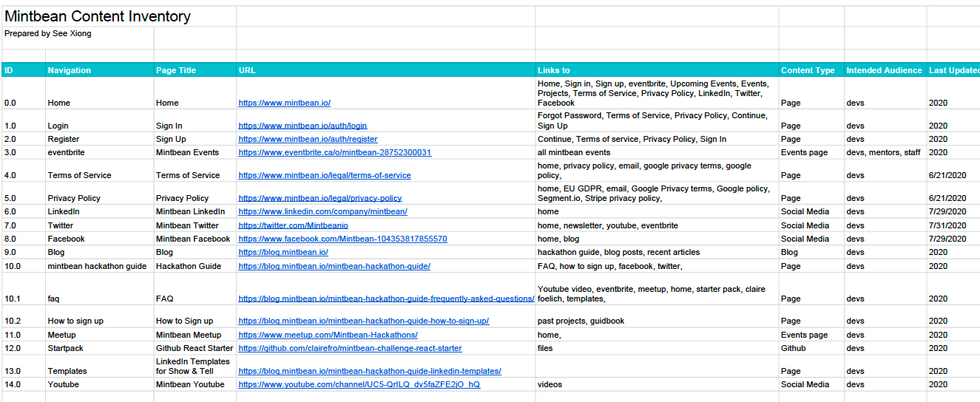The width and height of the screenshot is (980, 402).
Task: Select the 'Page Title' column header cell
Action: pyautogui.click(x=195, y=70)
